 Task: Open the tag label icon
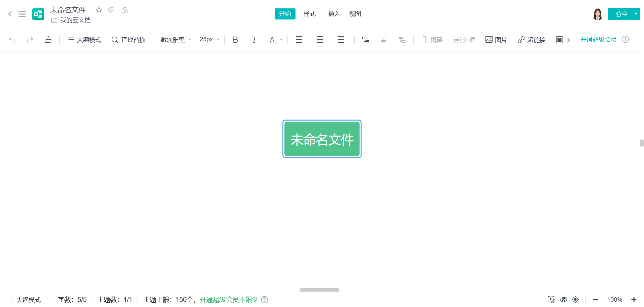[x=111, y=10]
